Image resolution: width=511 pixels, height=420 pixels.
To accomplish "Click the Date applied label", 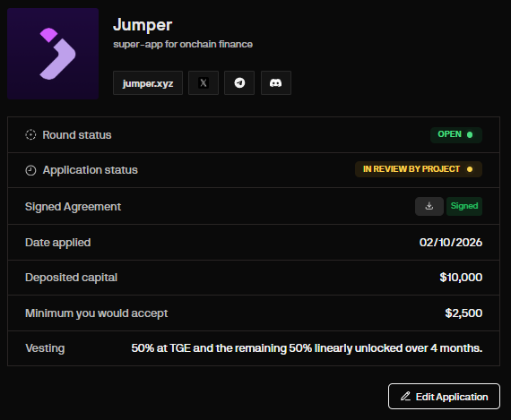I will [x=58, y=243].
